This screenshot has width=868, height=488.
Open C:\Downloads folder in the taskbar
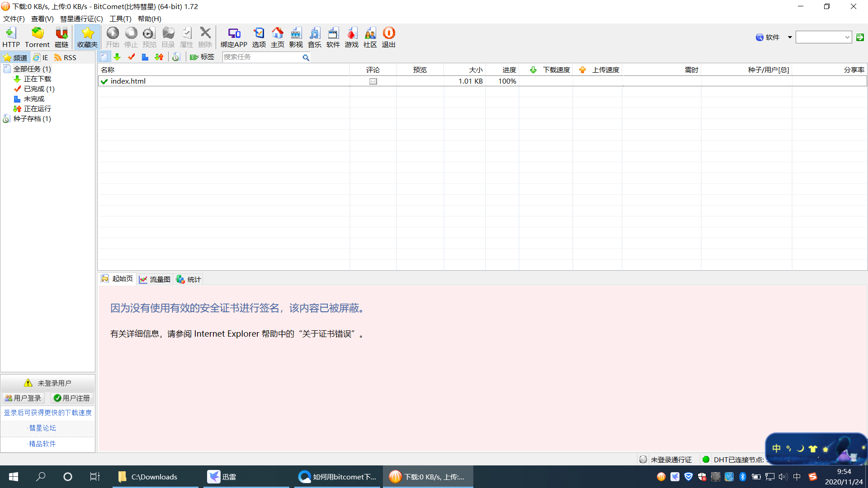pyautogui.click(x=156, y=477)
